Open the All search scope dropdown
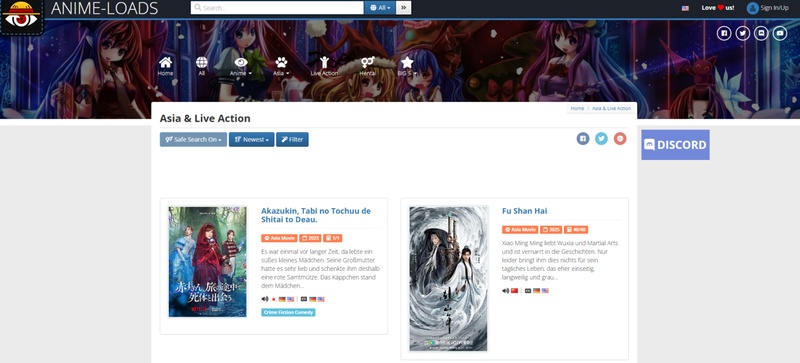This screenshot has height=363, width=800. pos(380,8)
